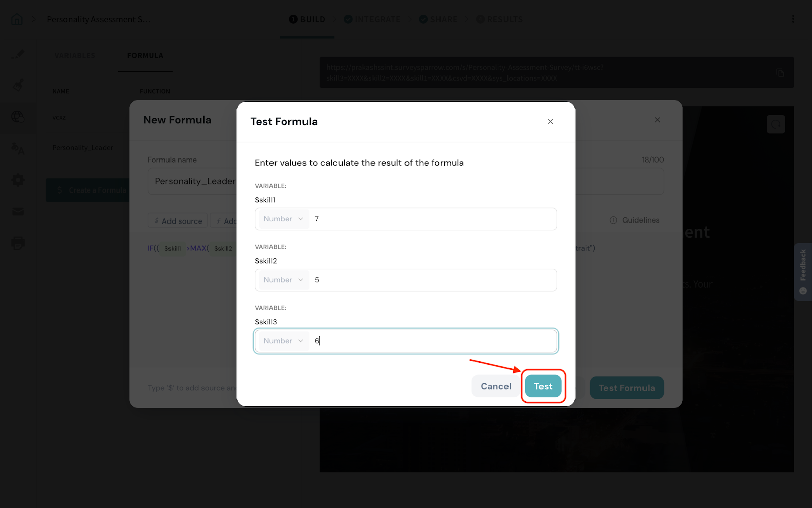The image size is (812, 508).
Task: Open the settings gear in sidebar
Action: coord(18,180)
